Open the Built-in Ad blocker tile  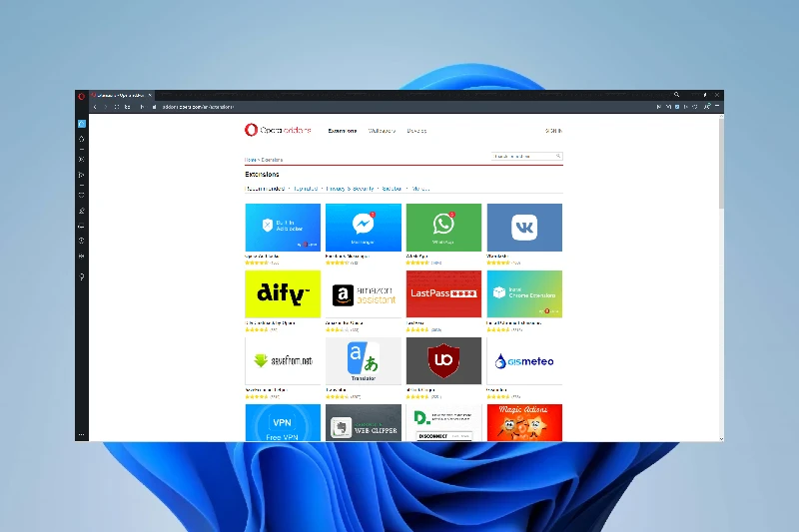tap(283, 228)
